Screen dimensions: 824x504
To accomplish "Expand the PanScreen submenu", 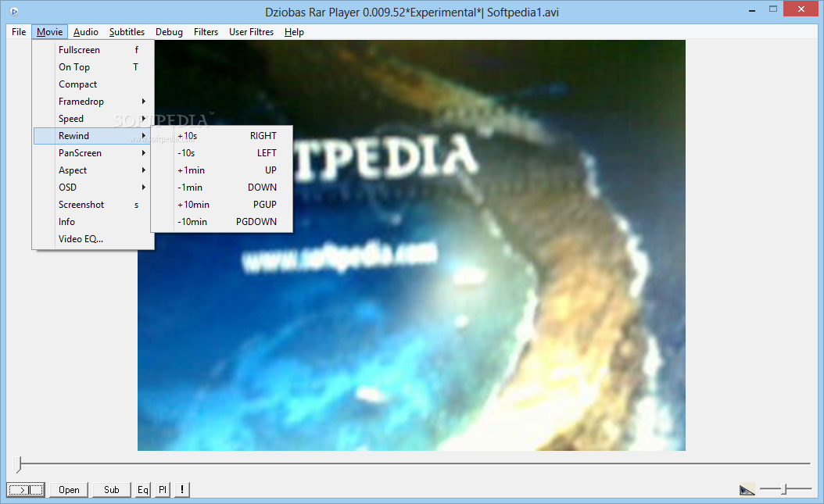I will [x=94, y=153].
